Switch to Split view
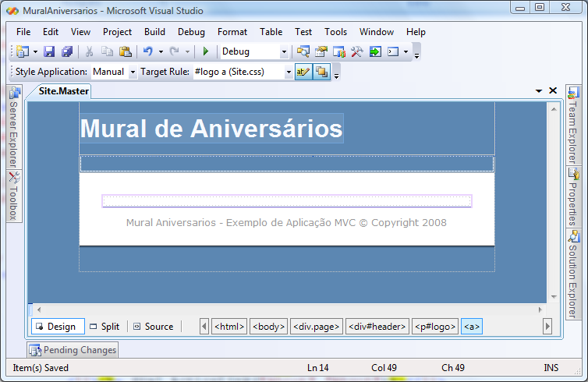588x382 pixels. click(x=104, y=327)
